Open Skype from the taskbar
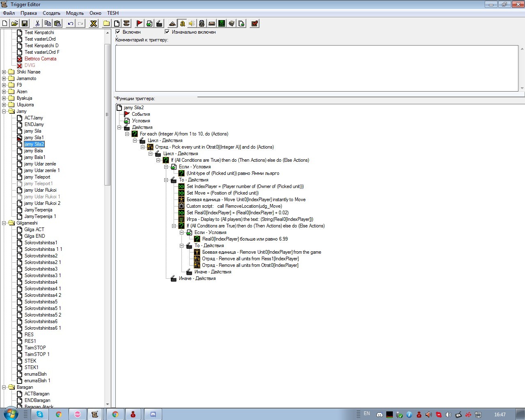Viewport: 525px width, 420px height. pyautogui.click(x=40, y=414)
